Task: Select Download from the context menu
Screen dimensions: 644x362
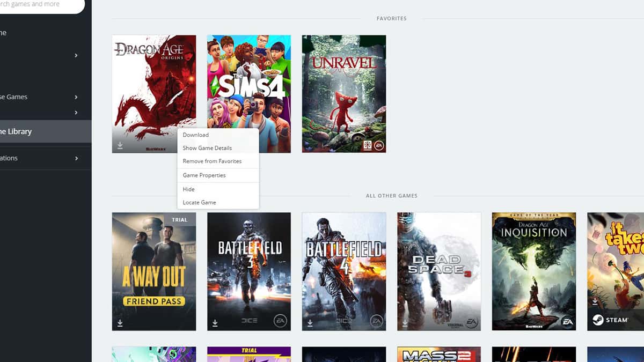Action: coord(195,135)
